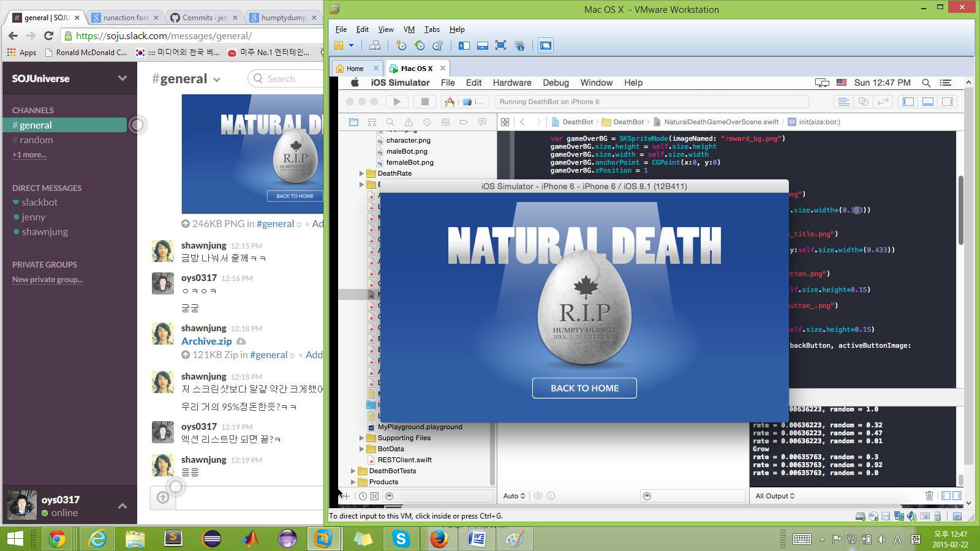Open the Archive.zip link in Slack
This screenshot has height=551, width=980.
pyautogui.click(x=206, y=341)
